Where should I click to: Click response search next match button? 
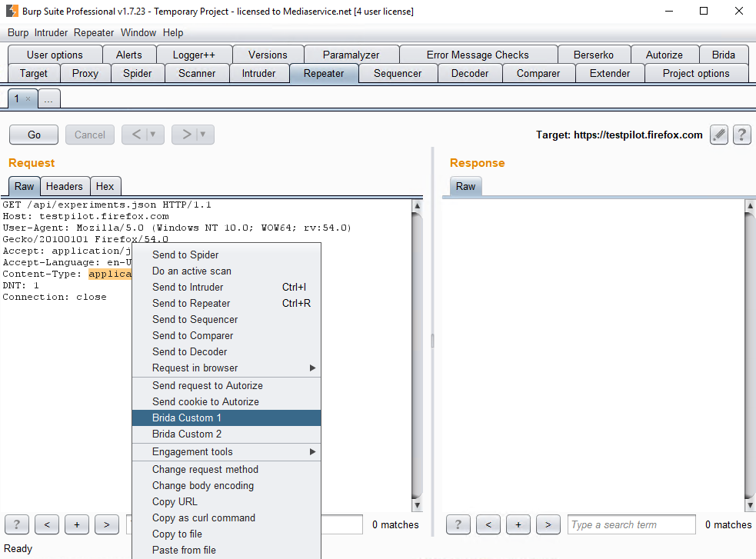coord(547,524)
